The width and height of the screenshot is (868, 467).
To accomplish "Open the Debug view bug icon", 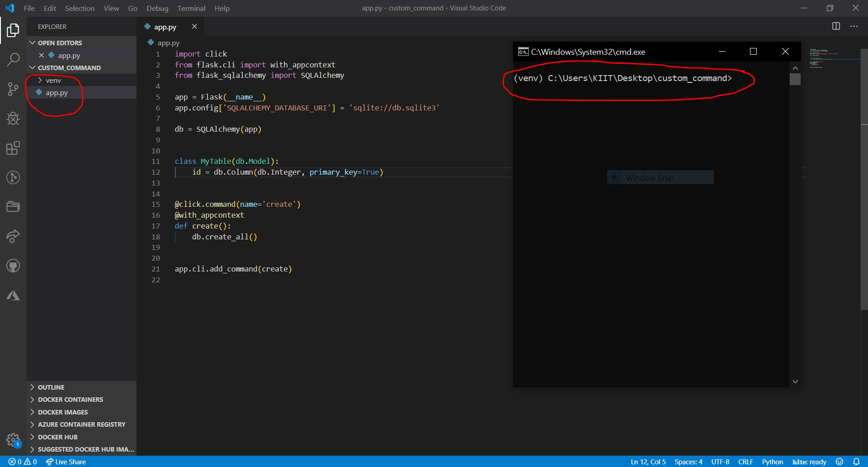I will (13, 119).
